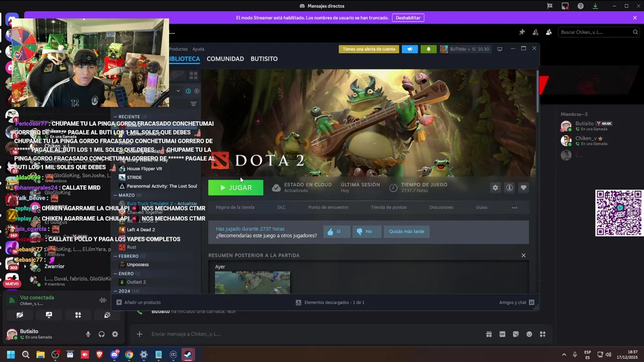Open Steam announcements megaphone icon
Image resolution: width=644 pixels, height=362 pixels.
410,49
